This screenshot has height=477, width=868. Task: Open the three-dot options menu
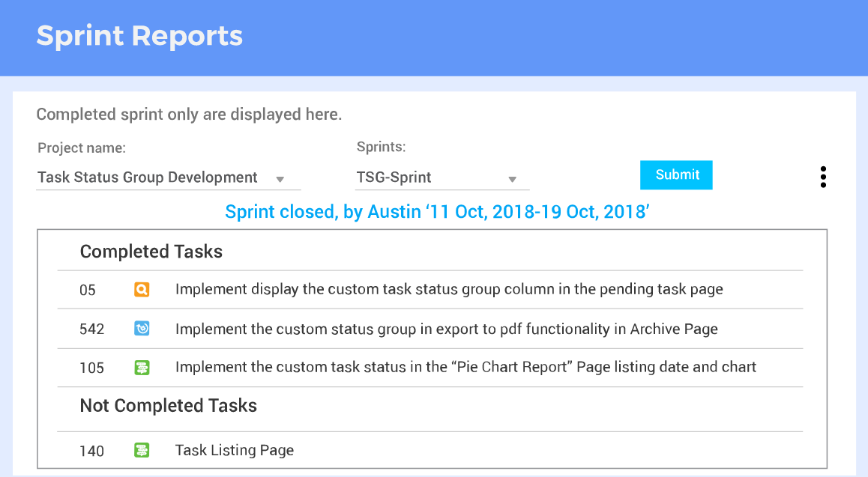823,177
